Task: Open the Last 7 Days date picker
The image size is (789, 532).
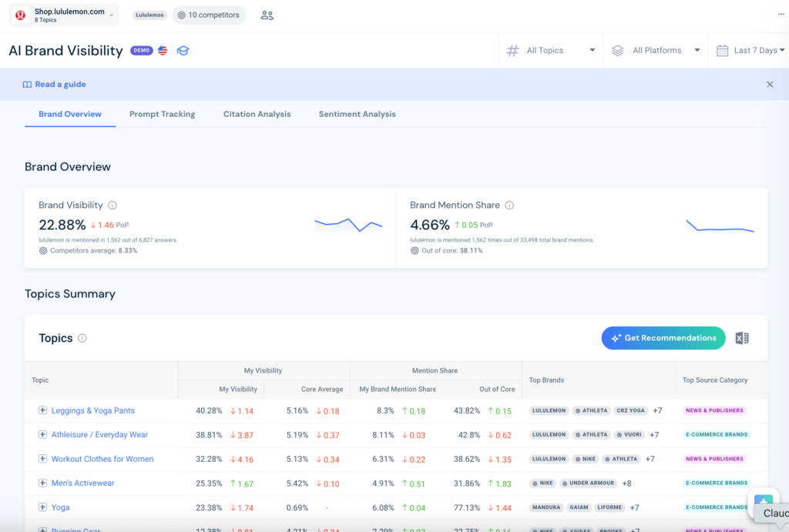Action: tap(750, 50)
